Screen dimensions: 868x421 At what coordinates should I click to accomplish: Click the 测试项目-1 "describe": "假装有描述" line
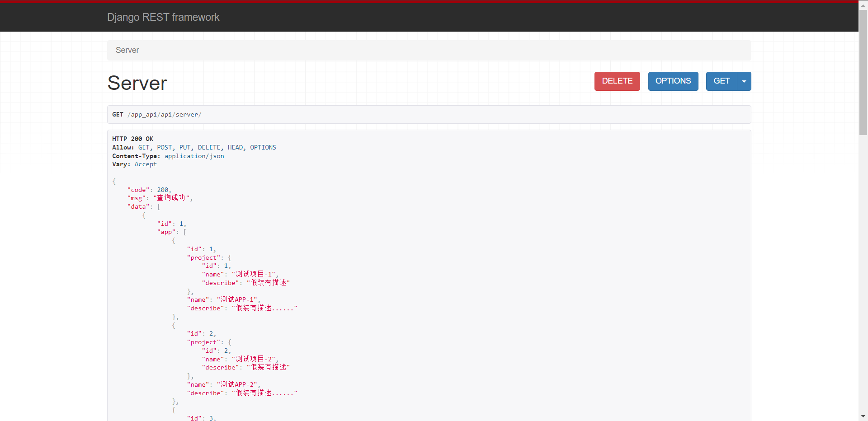[x=246, y=283]
